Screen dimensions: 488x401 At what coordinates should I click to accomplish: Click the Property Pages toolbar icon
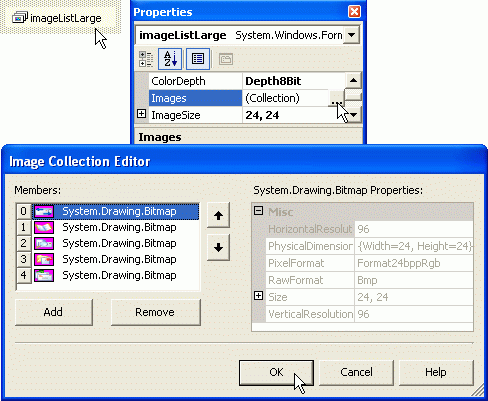pyautogui.click(x=226, y=59)
